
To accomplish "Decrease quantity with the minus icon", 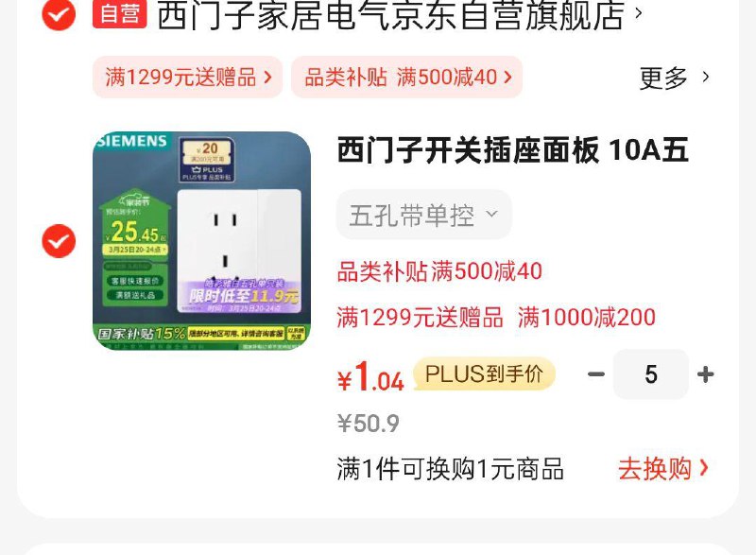I will 596,374.
